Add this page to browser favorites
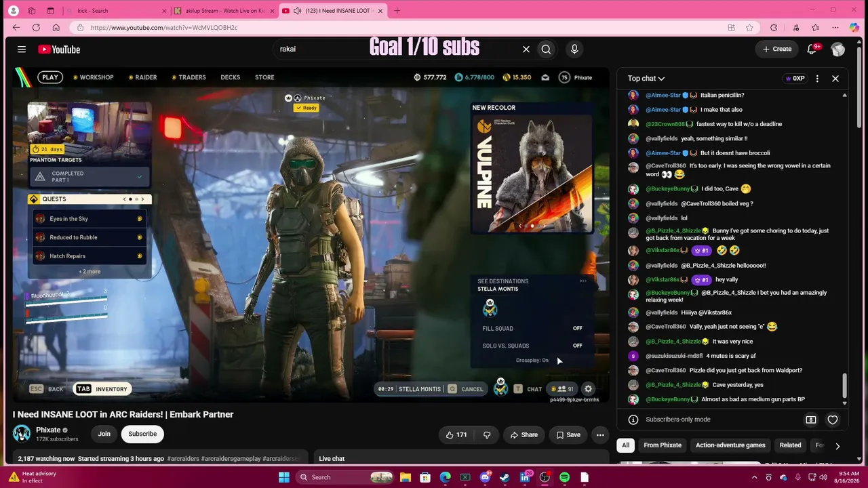Image resolution: width=868 pixels, height=488 pixels. (749, 28)
